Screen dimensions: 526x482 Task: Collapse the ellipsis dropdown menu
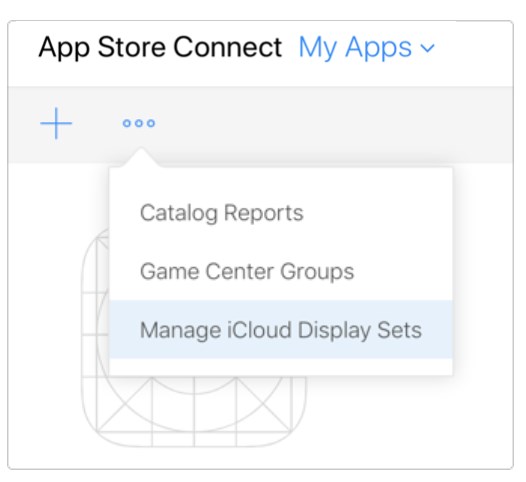click(139, 123)
